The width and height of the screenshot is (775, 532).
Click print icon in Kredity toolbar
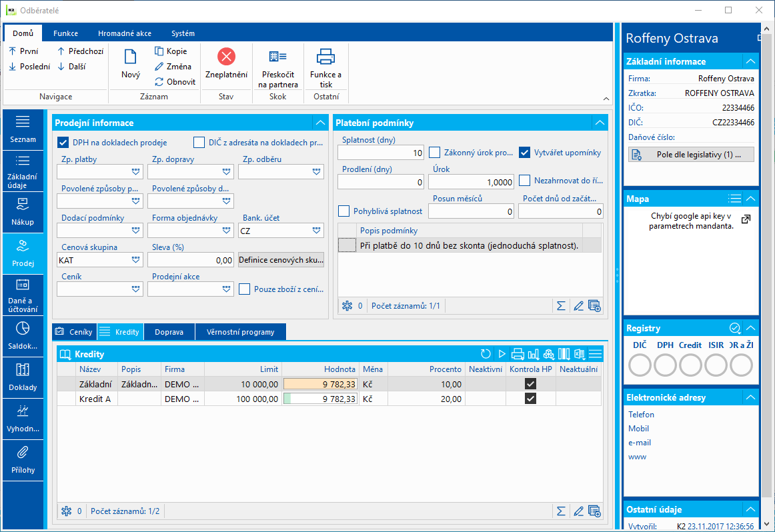[518, 354]
